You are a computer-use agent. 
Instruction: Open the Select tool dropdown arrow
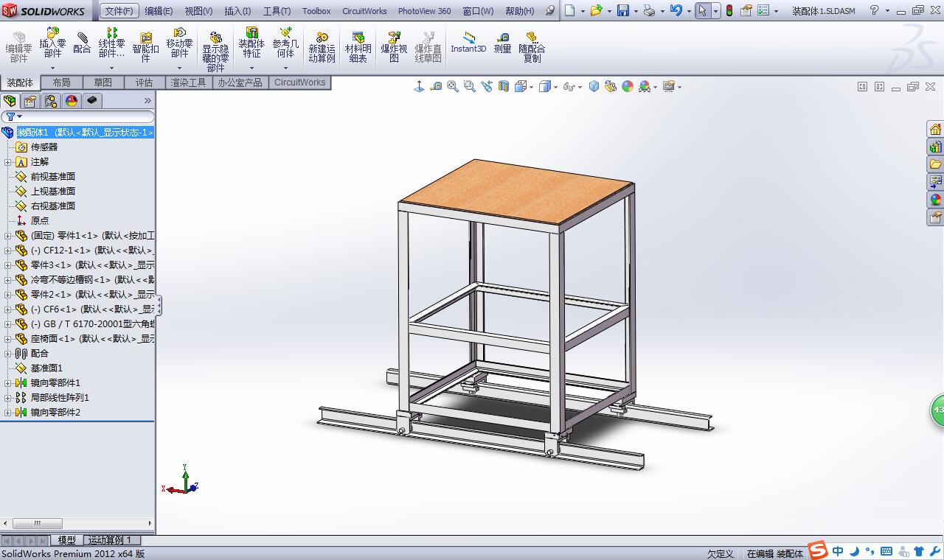point(715,11)
